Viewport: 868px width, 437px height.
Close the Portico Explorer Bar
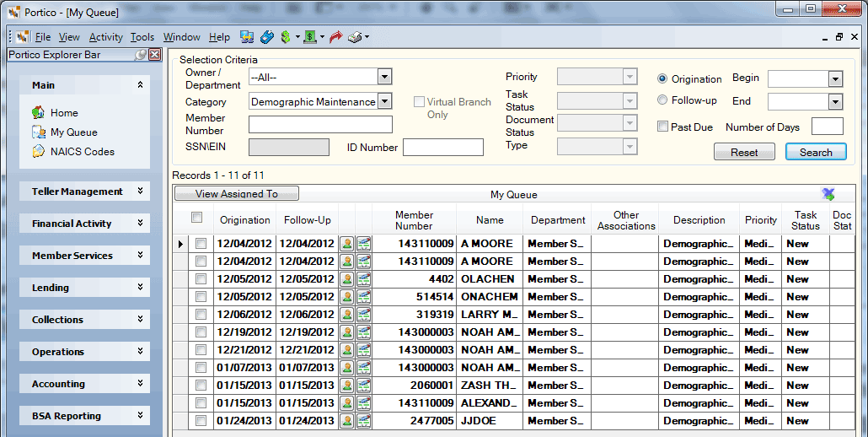(155, 54)
